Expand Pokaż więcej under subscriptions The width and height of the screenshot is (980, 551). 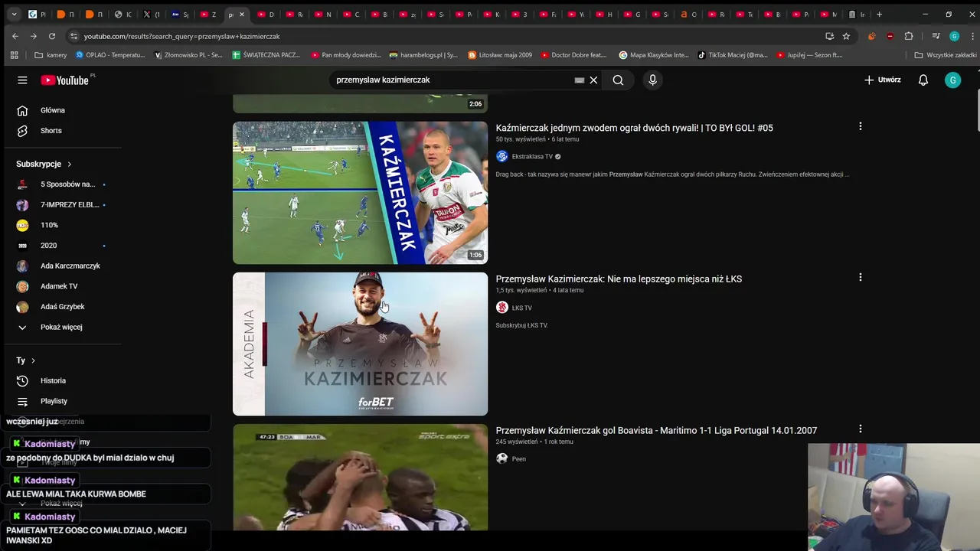[x=61, y=327]
